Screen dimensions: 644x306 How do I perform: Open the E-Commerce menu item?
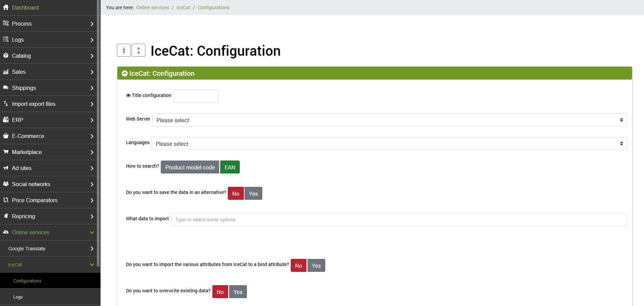(x=48, y=136)
